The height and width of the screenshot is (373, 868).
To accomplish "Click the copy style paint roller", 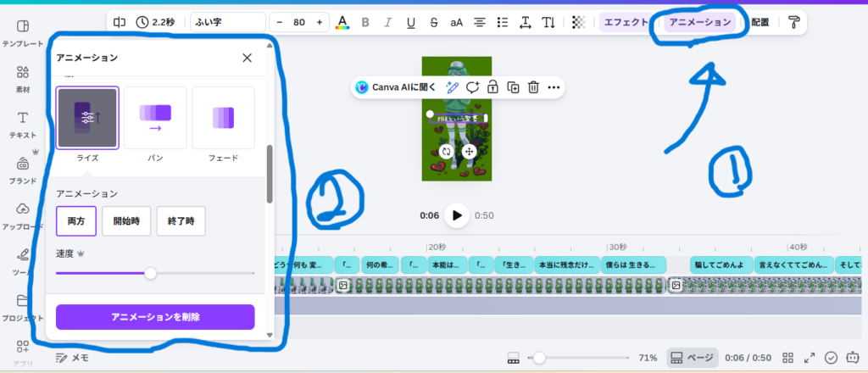I will click(793, 22).
